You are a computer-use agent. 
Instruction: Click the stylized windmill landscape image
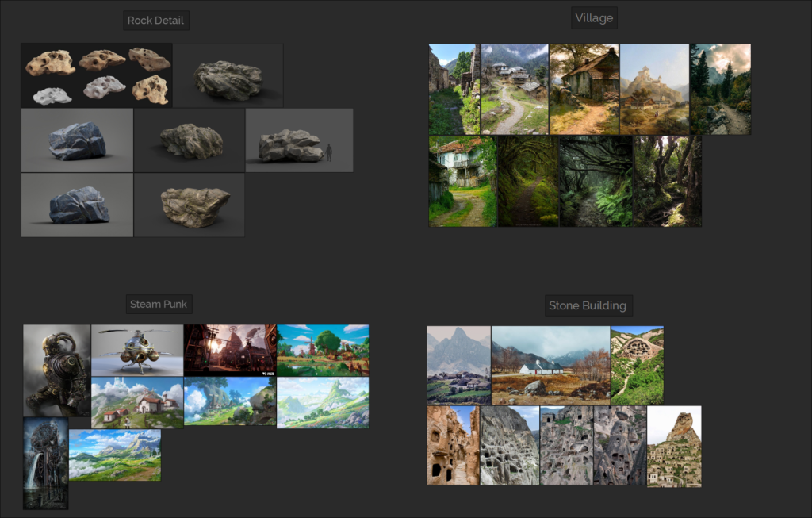[324, 350]
